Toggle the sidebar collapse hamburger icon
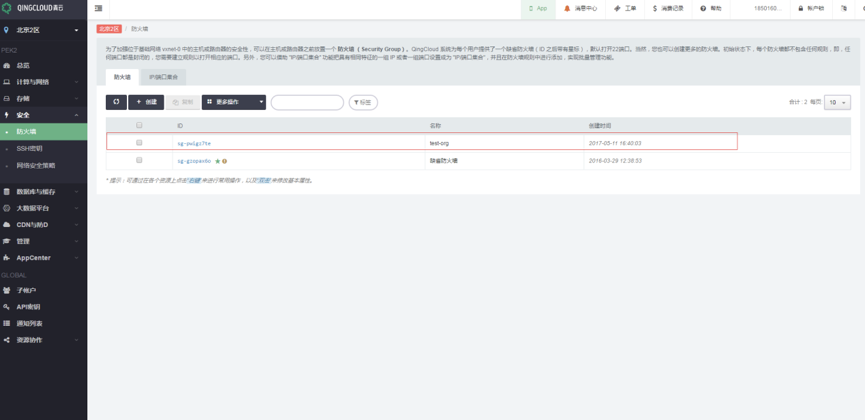The width and height of the screenshot is (865, 420). [x=98, y=8]
